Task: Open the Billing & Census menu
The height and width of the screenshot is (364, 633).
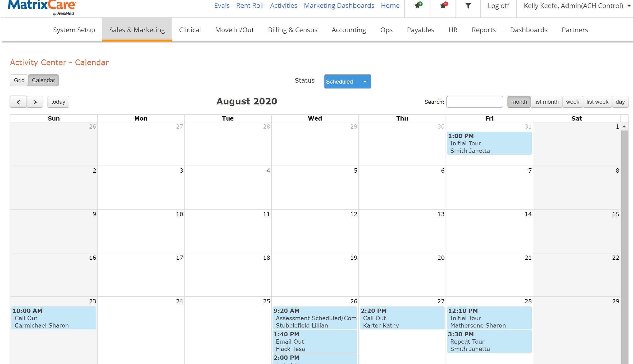Action: click(292, 30)
